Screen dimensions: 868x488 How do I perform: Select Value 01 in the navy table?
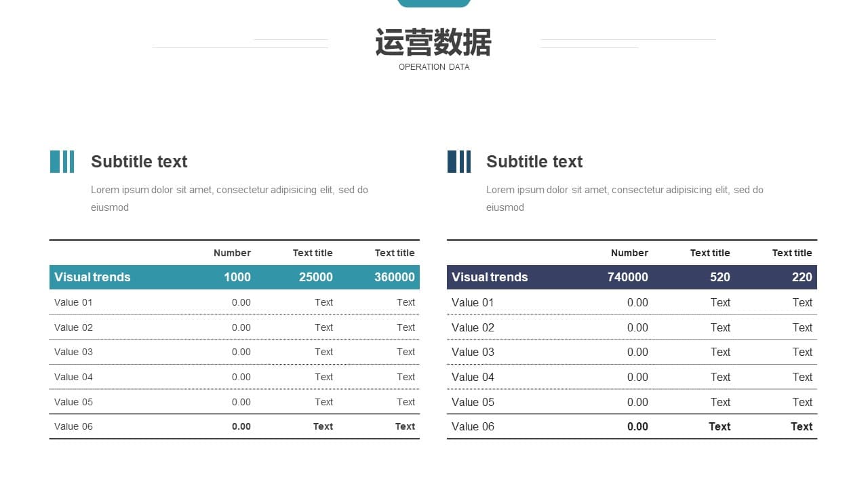click(x=473, y=302)
